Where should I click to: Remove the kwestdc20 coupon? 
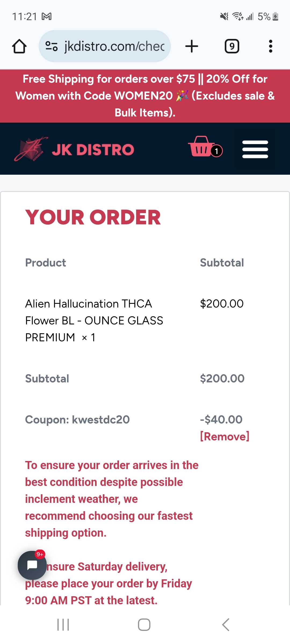point(225,436)
